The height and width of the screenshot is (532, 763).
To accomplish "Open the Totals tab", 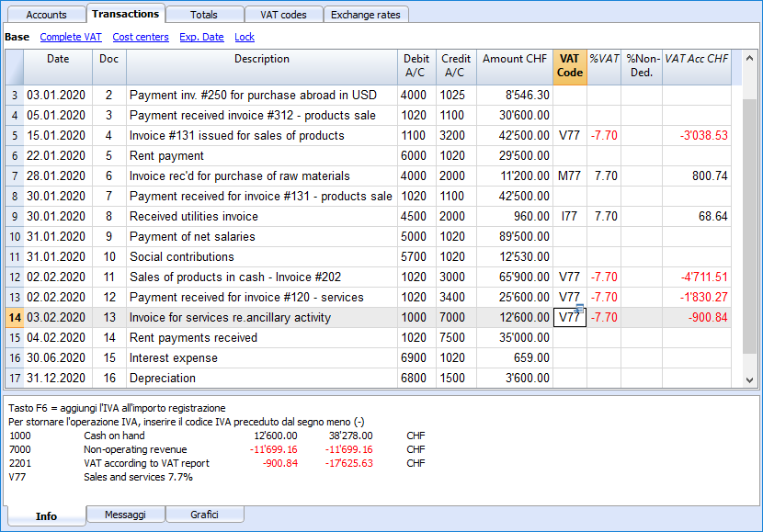I will (x=203, y=14).
